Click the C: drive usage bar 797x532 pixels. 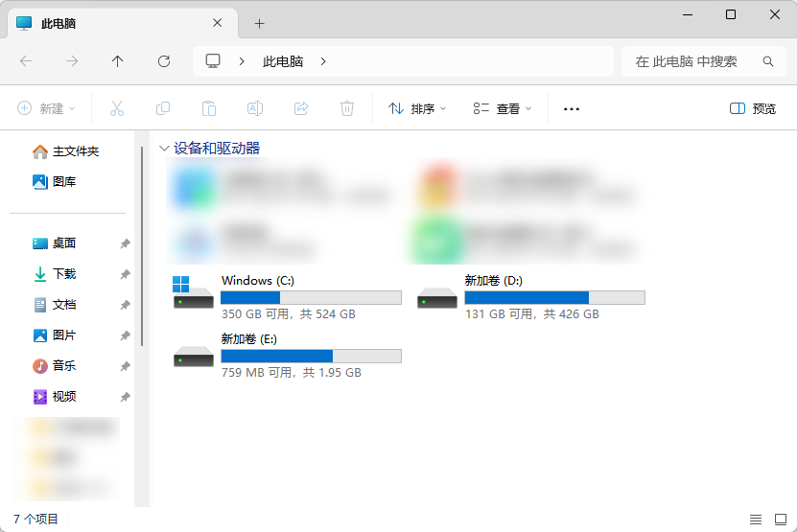[x=311, y=298]
